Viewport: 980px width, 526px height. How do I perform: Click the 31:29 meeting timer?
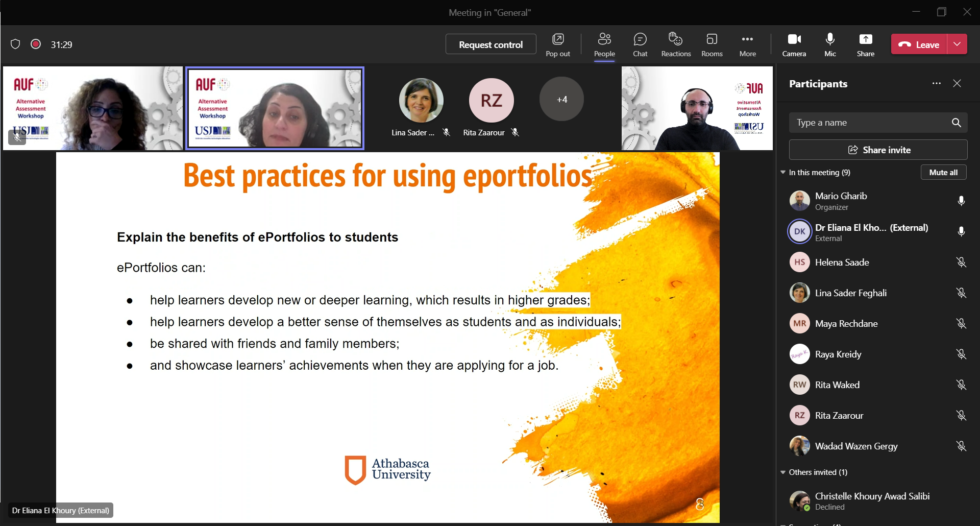pyautogui.click(x=61, y=44)
